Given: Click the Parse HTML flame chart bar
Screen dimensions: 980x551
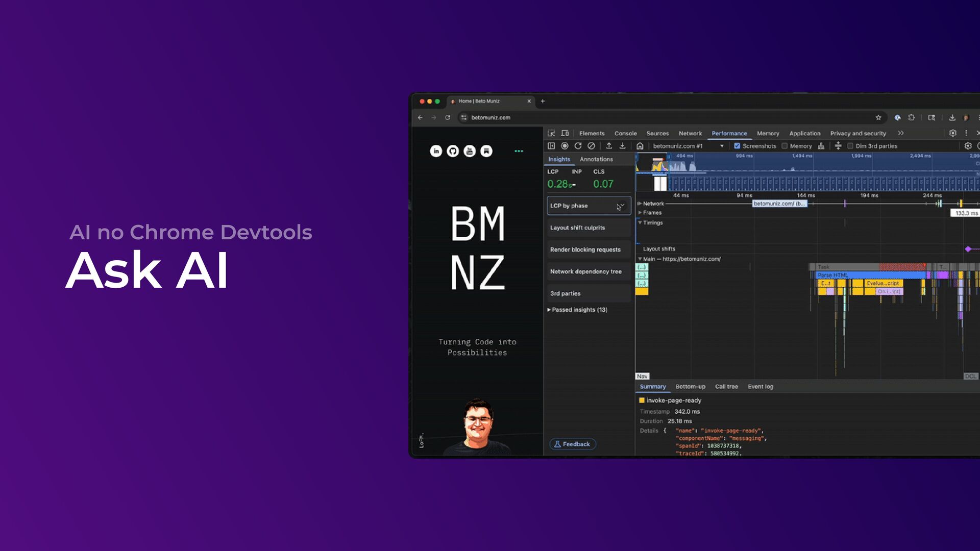Looking at the screenshot, I should (870, 275).
